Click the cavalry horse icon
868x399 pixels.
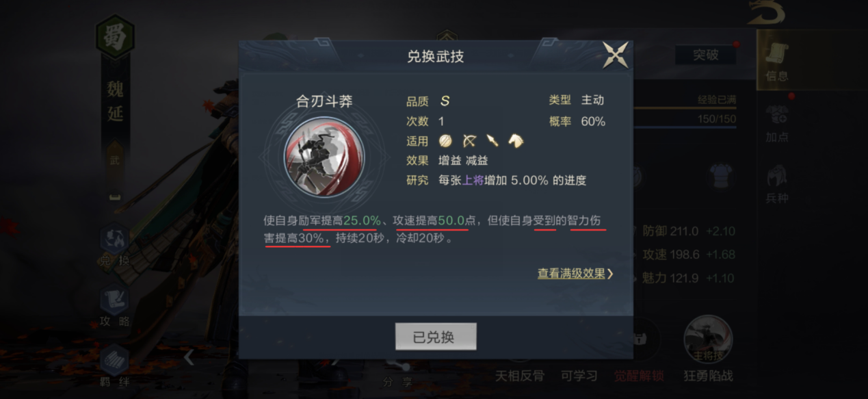(515, 141)
